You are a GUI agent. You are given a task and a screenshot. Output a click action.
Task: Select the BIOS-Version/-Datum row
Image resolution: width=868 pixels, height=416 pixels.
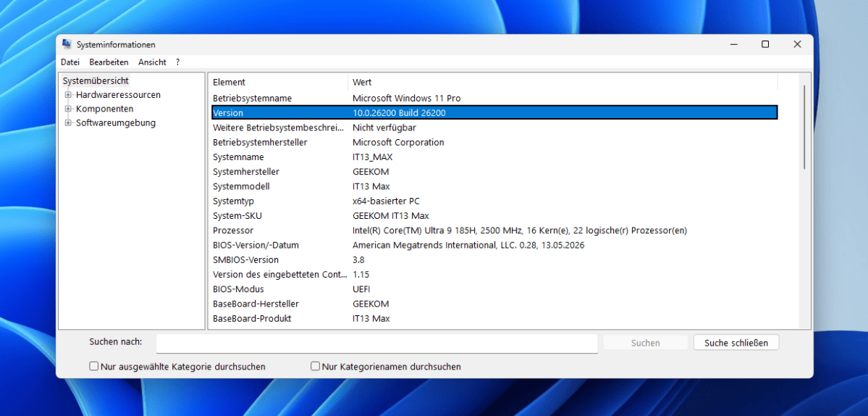click(494, 245)
